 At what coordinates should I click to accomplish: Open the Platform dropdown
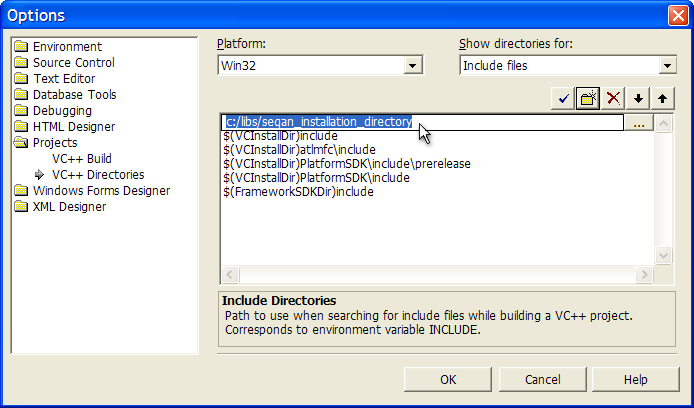pyautogui.click(x=412, y=66)
